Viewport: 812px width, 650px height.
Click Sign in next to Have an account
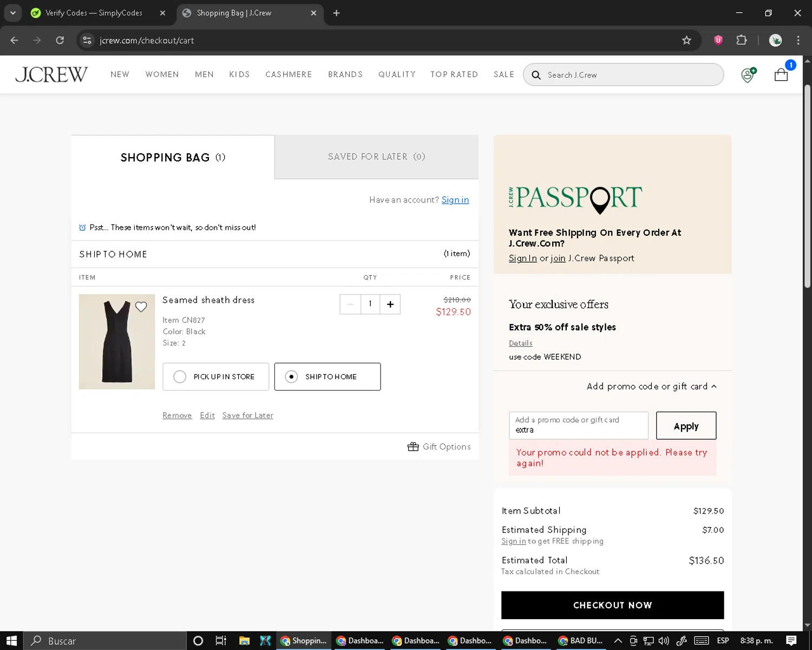coord(455,200)
